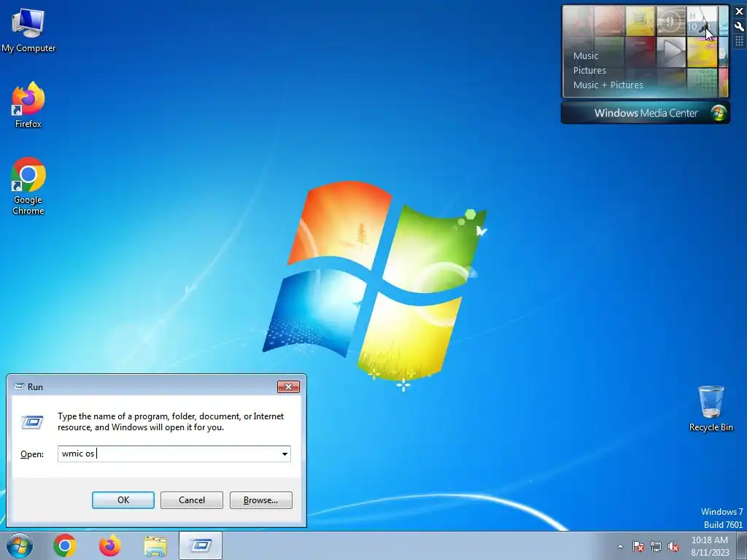This screenshot has width=747, height=560.
Task: Click the play thumbnail in gadget
Action: (x=671, y=52)
